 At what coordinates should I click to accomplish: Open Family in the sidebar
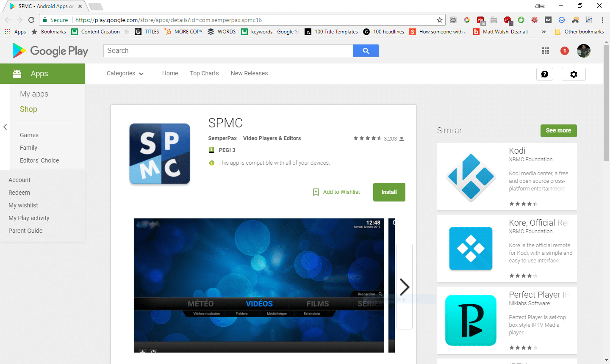click(x=28, y=148)
